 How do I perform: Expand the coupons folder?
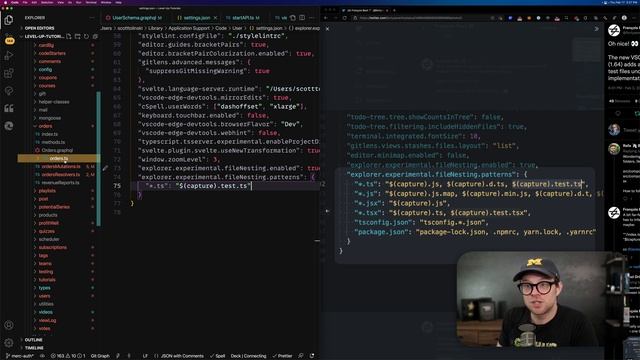point(48,78)
